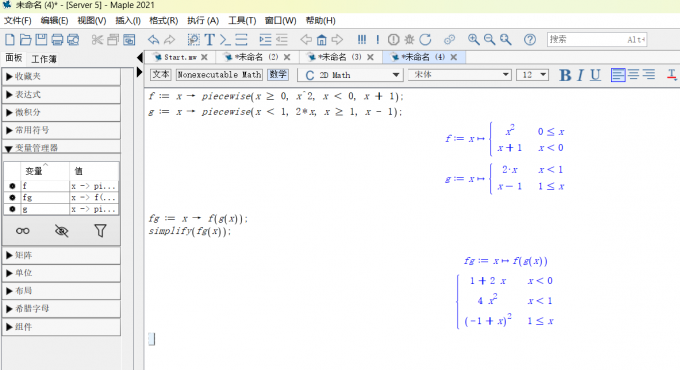
Task: Toggle underline formatting
Action: [x=595, y=75]
